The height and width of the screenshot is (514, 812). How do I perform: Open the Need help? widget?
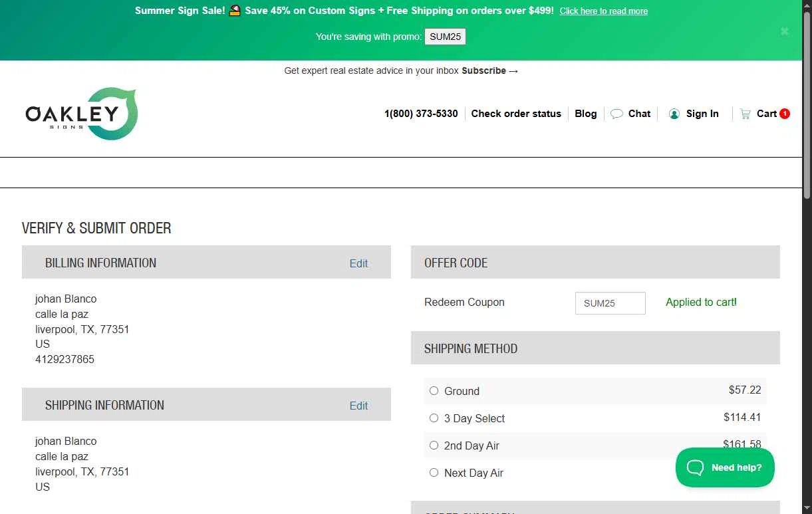pyautogui.click(x=725, y=467)
